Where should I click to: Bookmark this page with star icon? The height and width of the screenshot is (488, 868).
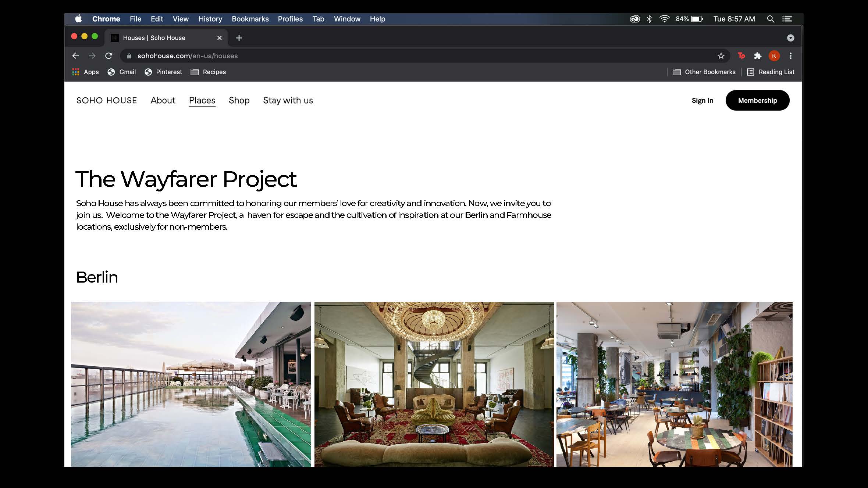pos(721,56)
